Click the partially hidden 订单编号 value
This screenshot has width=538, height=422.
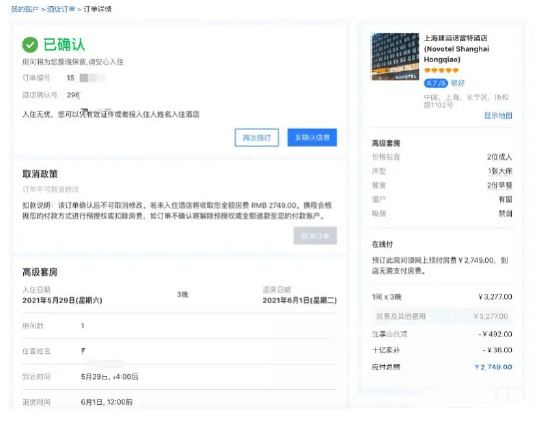[86, 78]
